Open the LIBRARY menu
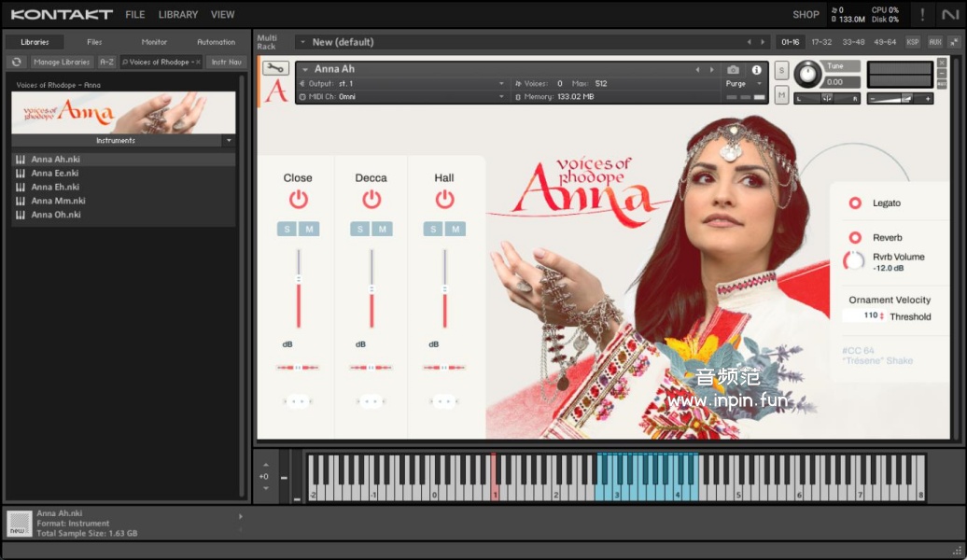Image resolution: width=967 pixels, height=560 pixels. [178, 14]
